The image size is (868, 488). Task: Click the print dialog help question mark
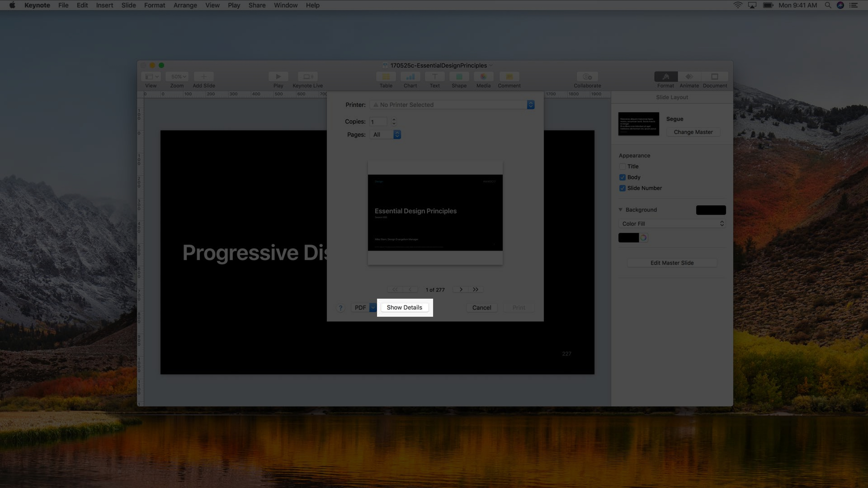340,308
